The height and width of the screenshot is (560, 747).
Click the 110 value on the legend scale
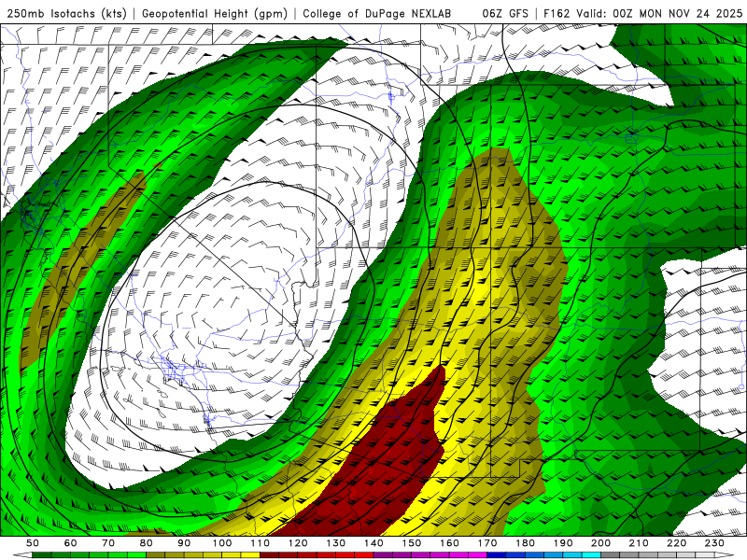pos(261,543)
